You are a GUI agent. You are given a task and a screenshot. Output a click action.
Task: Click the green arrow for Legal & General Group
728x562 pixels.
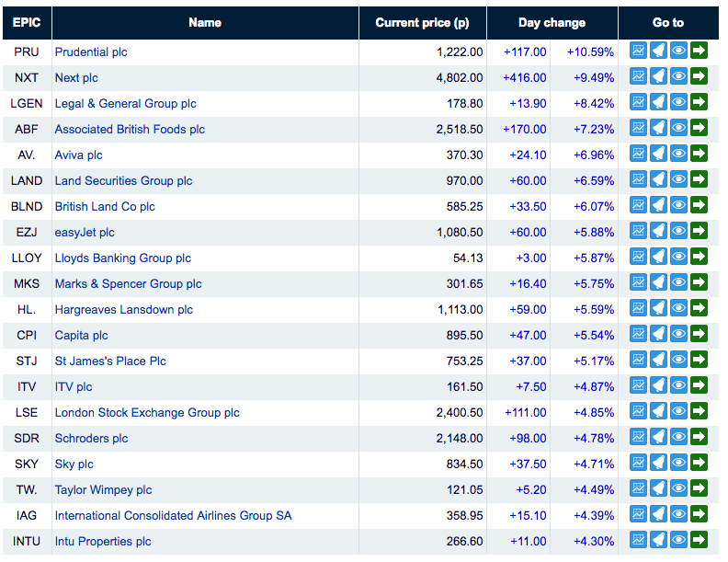[699, 102]
